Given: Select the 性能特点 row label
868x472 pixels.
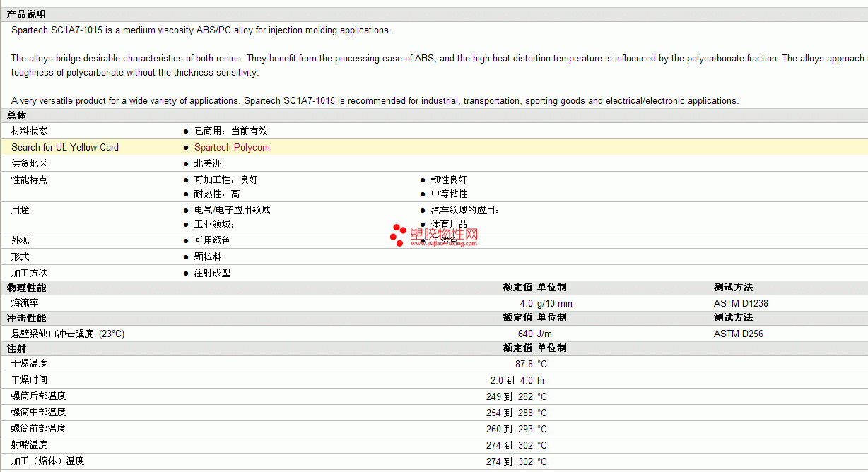Looking at the screenshot, I should (x=30, y=180).
